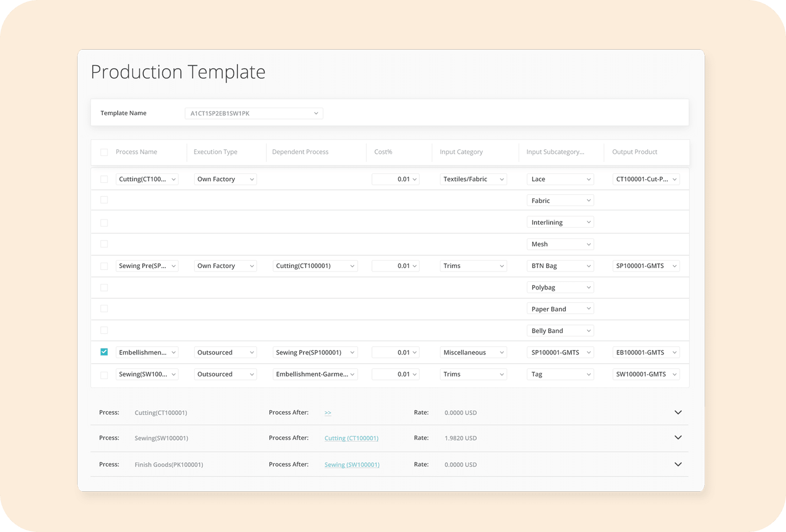Click the Cutting (CT100001) process link
The height and width of the screenshot is (532, 786).
[351, 438]
